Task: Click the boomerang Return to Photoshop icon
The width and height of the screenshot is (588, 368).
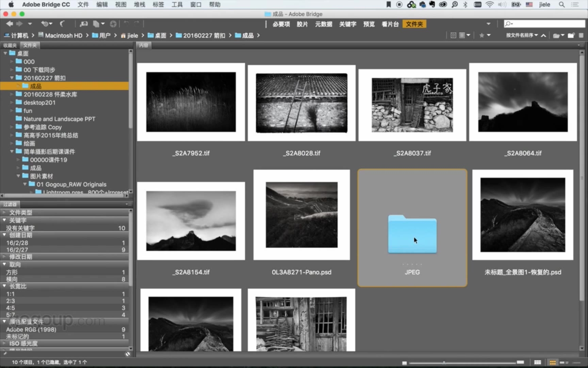Action: pyautogui.click(x=62, y=24)
